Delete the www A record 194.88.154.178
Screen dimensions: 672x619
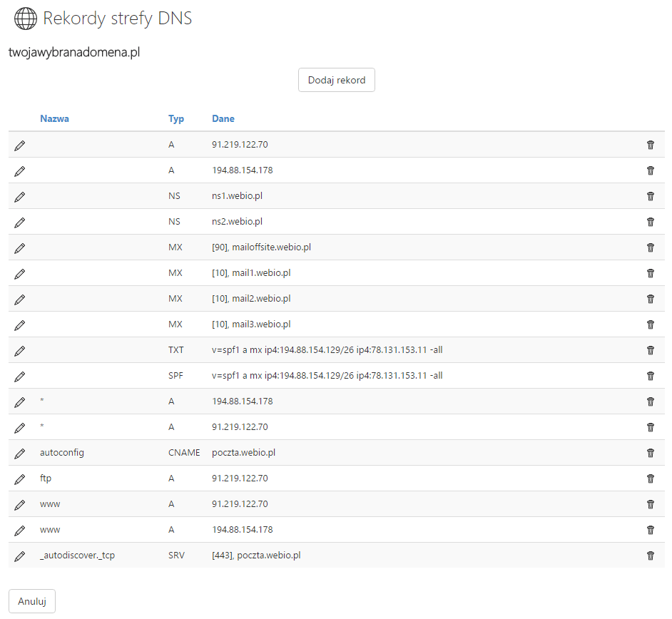click(650, 530)
